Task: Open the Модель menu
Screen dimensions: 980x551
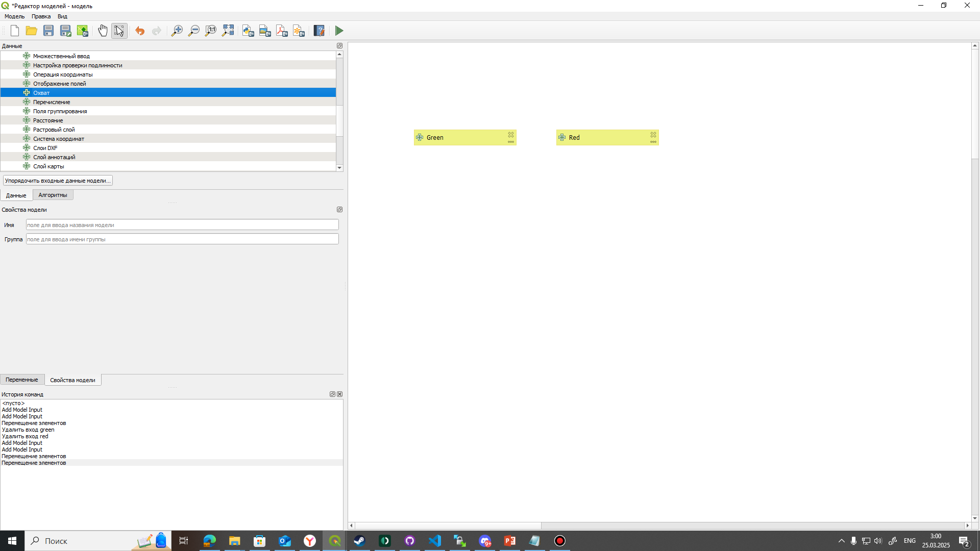Action: (14, 16)
